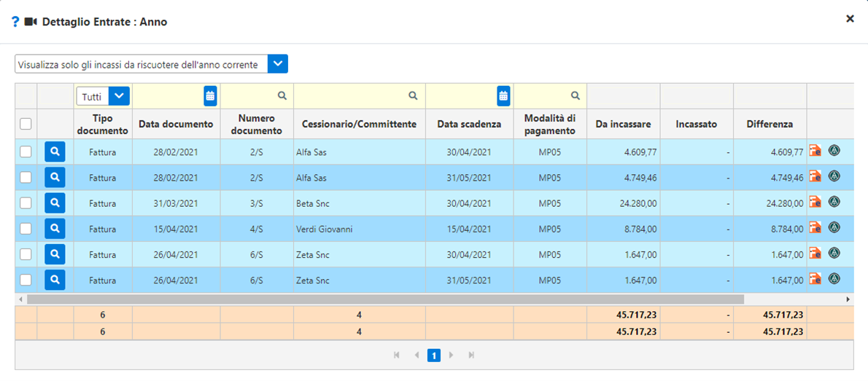Viewport: 868px width, 381px height.
Task: Open calendar picker for Data documento filter
Action: click(x=210, y=95)
